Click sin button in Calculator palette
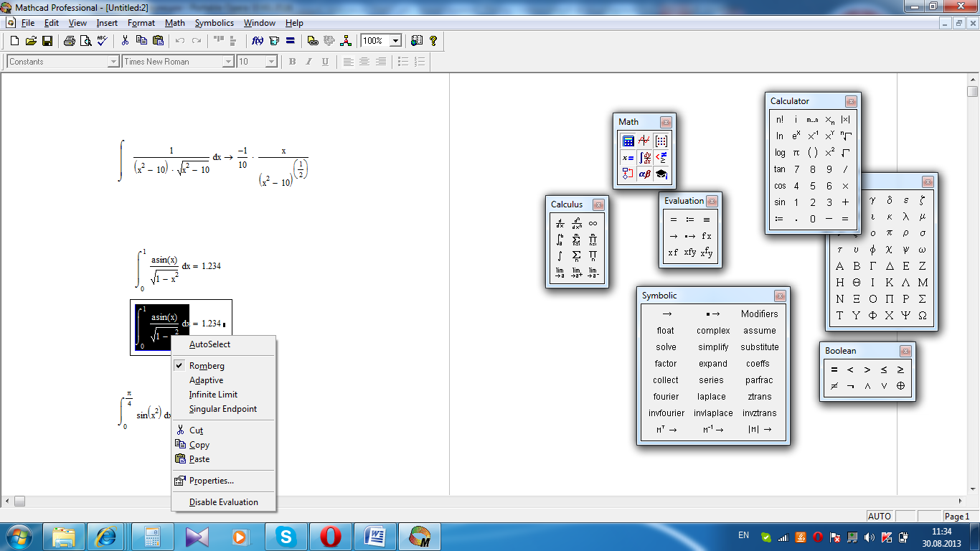The height and width of the screenshot is (551, 980). point(780,202)
